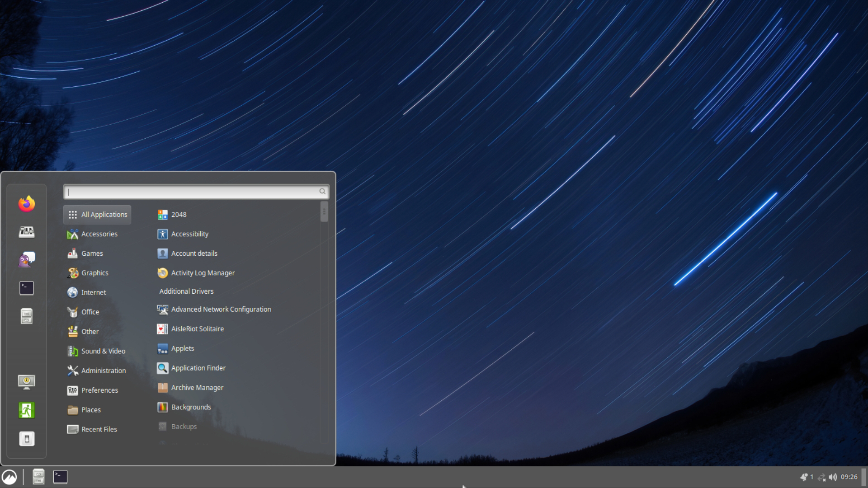Click the Menu launcher button on panel

(x=9, y=477)
